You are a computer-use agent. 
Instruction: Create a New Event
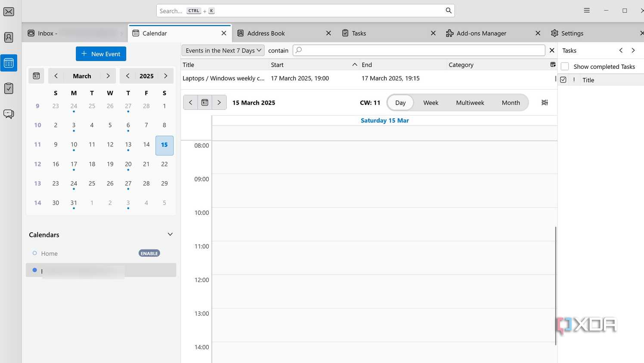[x=101, y=54]
